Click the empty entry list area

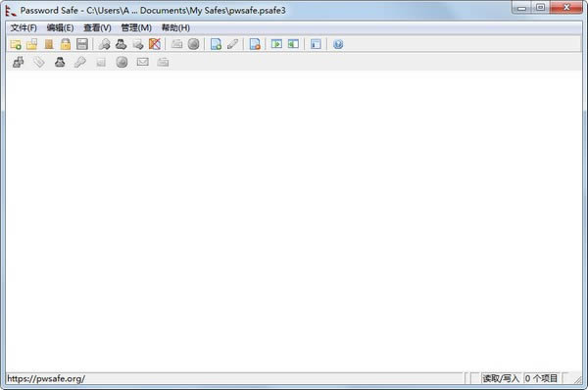pyautogui.click(x=294, y=221)
